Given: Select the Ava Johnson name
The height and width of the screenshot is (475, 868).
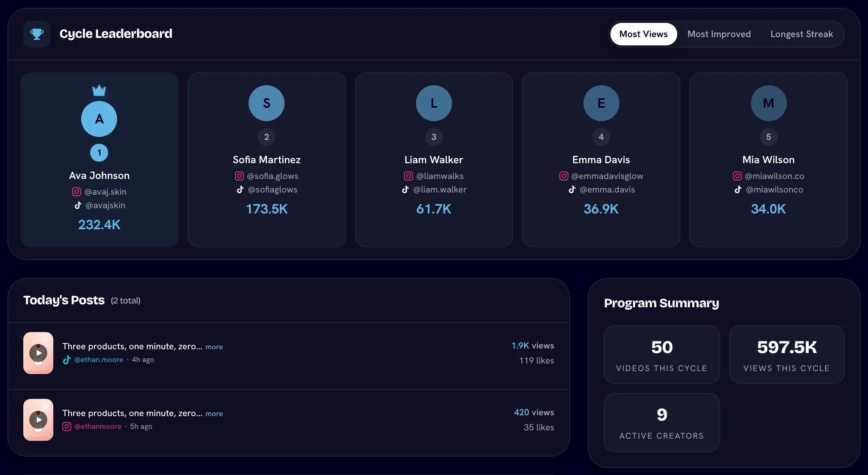Looking at the screenshot, I should tap(99, 176).
